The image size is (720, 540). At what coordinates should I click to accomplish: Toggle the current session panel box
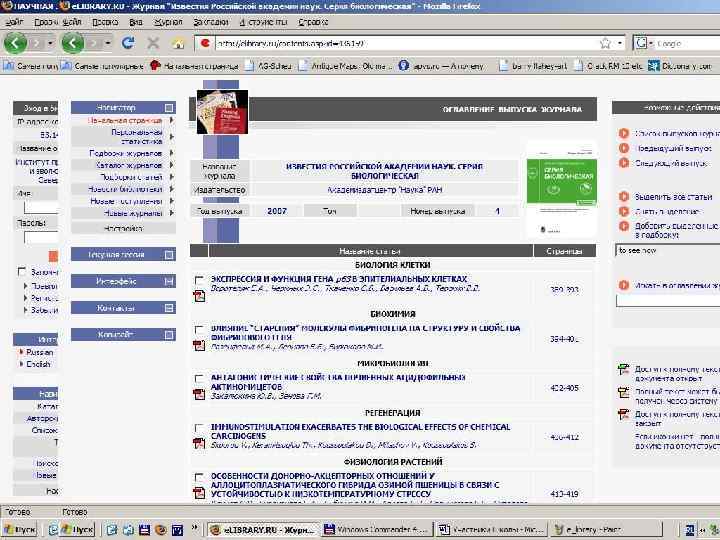(169, 254)
